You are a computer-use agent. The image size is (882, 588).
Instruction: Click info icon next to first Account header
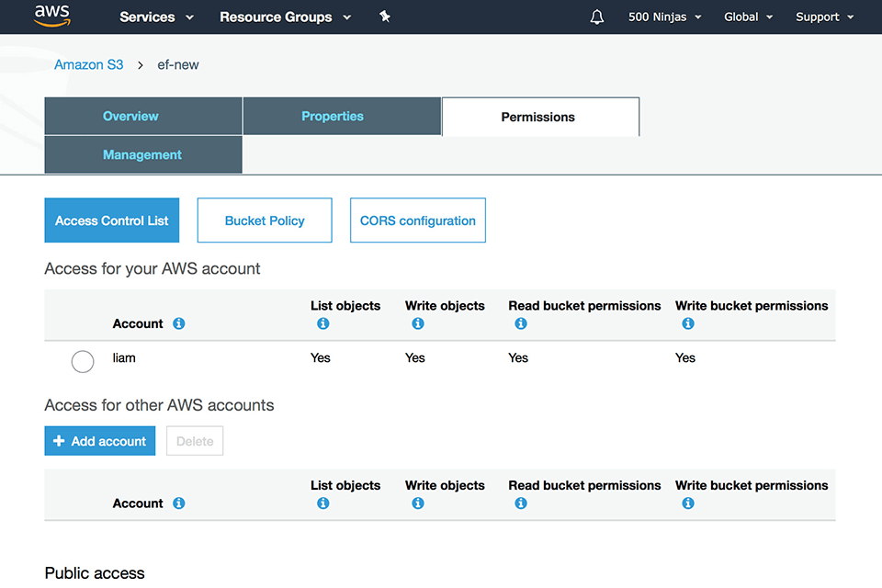(179, 323)
